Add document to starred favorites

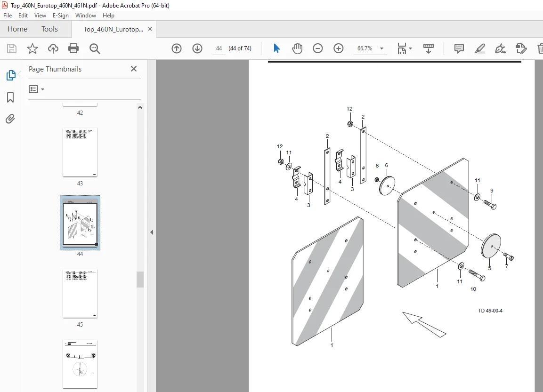click(x=32, y=48)
